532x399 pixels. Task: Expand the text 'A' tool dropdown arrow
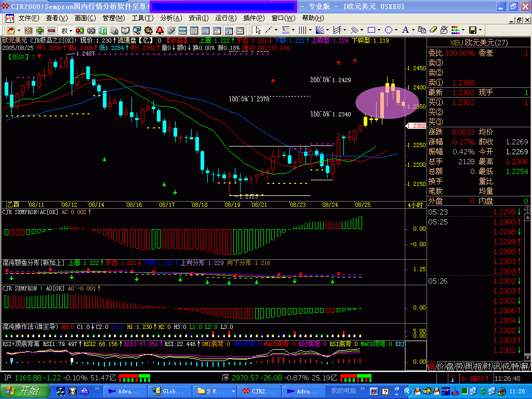pos(413,31)
